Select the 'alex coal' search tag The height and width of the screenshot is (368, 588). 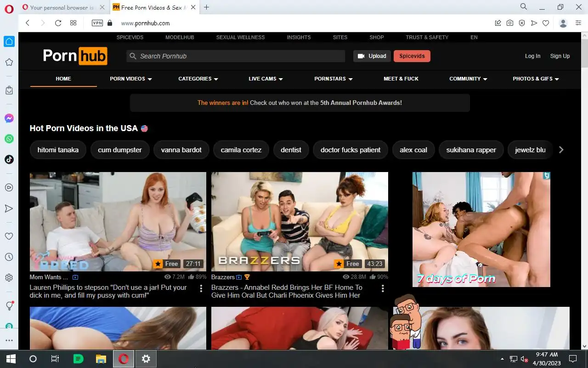(x=413, y=150)
